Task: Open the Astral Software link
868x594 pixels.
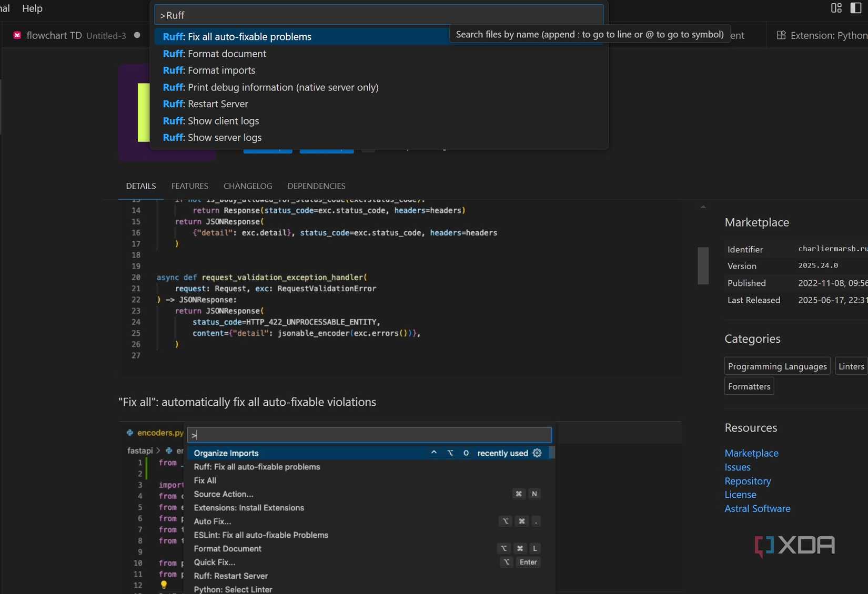Action: [758, 508]
